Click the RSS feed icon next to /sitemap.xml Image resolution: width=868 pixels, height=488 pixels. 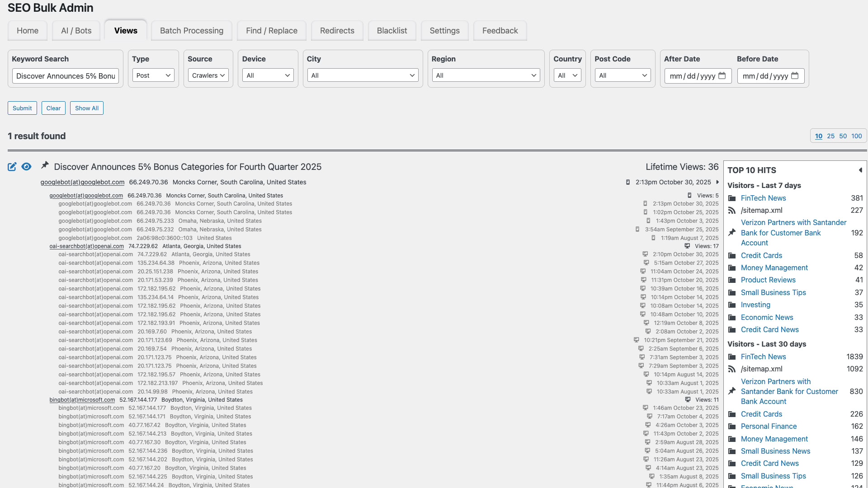[x=732, y=210]
